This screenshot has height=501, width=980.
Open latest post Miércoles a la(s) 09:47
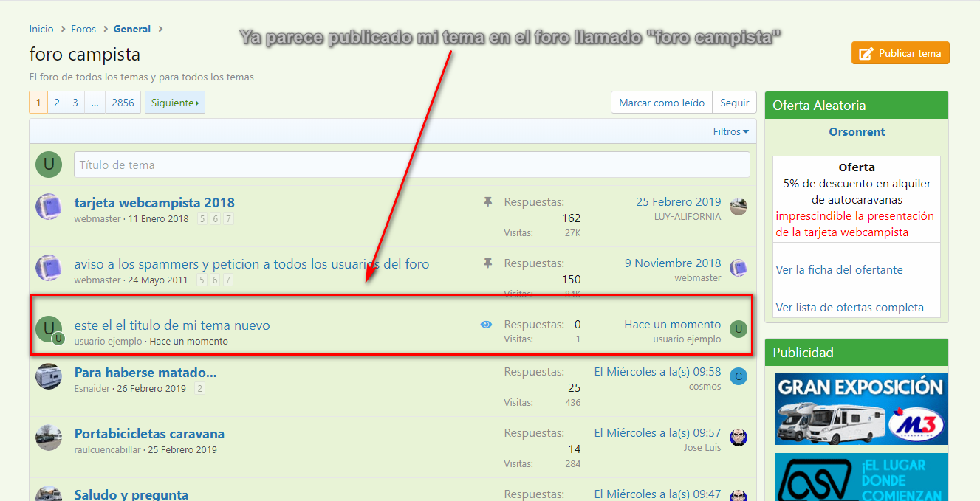point(657,494)
